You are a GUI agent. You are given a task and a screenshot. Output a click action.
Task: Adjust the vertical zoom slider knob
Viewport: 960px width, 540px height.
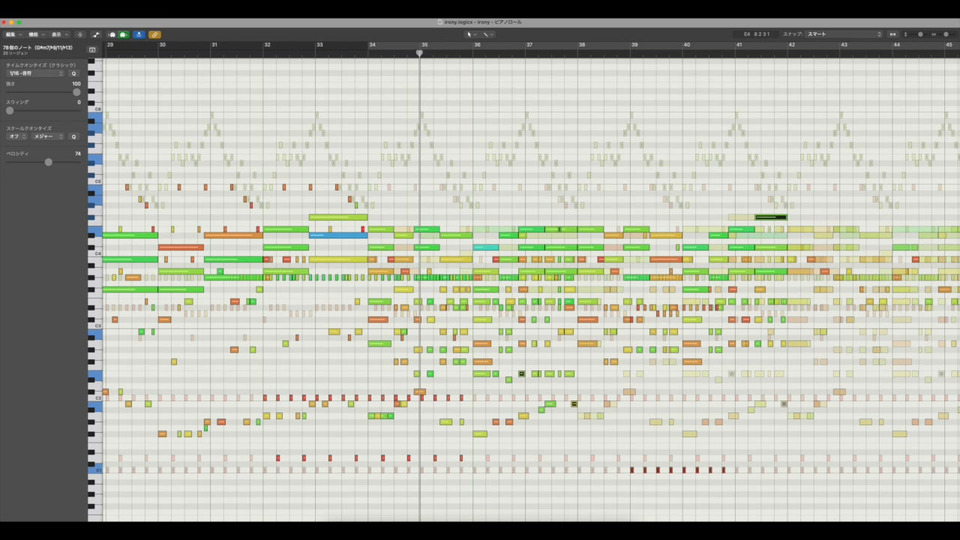(x=920, y=34)
